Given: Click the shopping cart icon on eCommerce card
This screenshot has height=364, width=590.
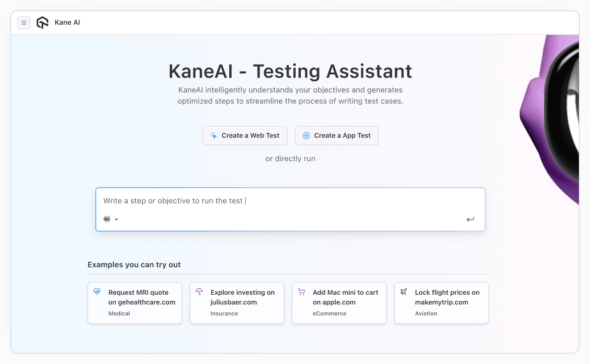Looking at the screenshot, I should (301, 292).
